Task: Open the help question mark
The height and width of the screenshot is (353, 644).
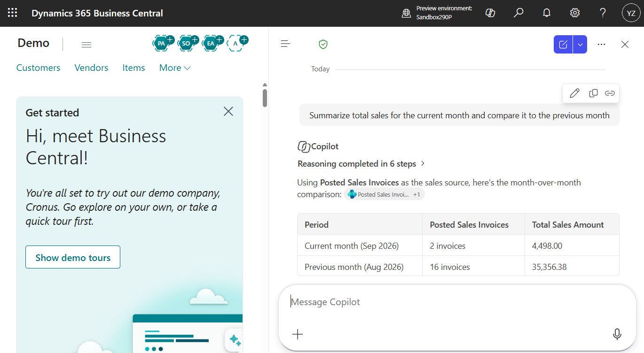Action: coord(603,13)
